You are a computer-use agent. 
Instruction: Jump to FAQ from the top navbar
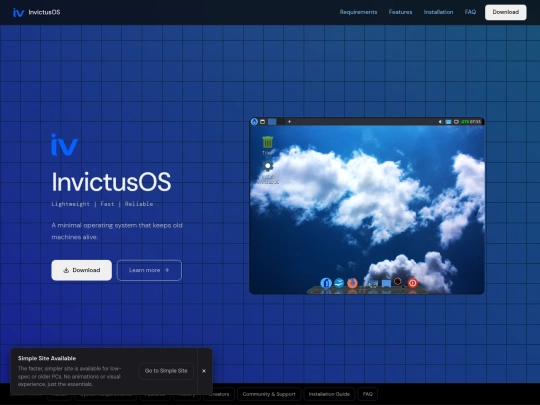[x=470, y=12]
